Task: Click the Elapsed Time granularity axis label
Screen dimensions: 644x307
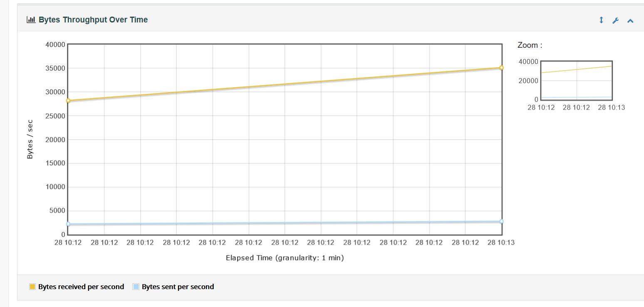Action: pos(285,258)
